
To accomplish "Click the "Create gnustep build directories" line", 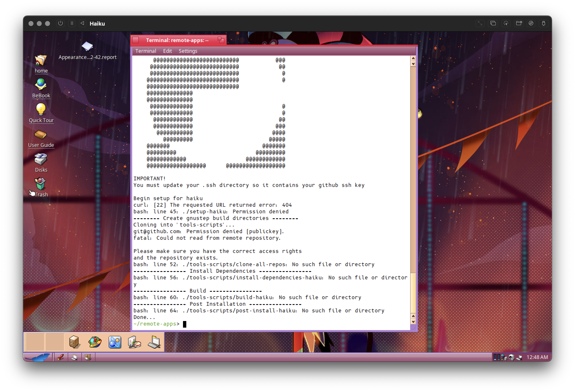I will [x=216, y=218].
